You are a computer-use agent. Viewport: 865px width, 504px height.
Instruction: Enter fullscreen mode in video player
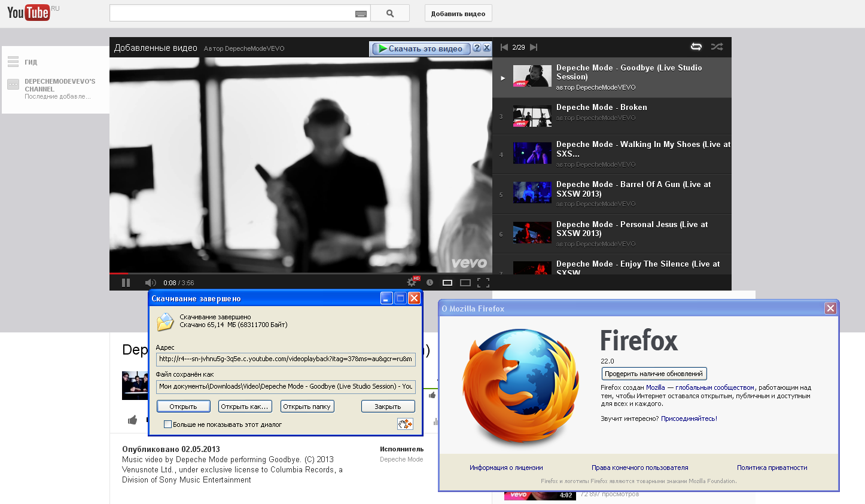click(x=483, y=283)
